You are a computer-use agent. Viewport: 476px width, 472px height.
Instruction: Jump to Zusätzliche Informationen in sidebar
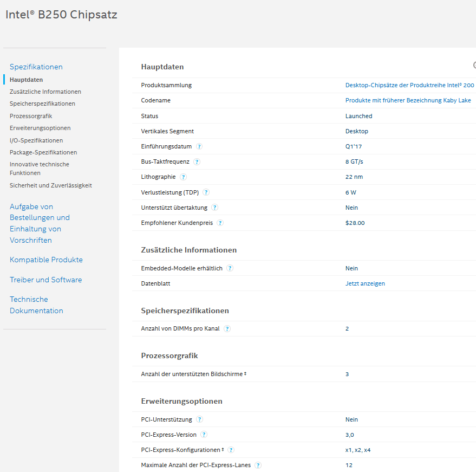[45, 92]
